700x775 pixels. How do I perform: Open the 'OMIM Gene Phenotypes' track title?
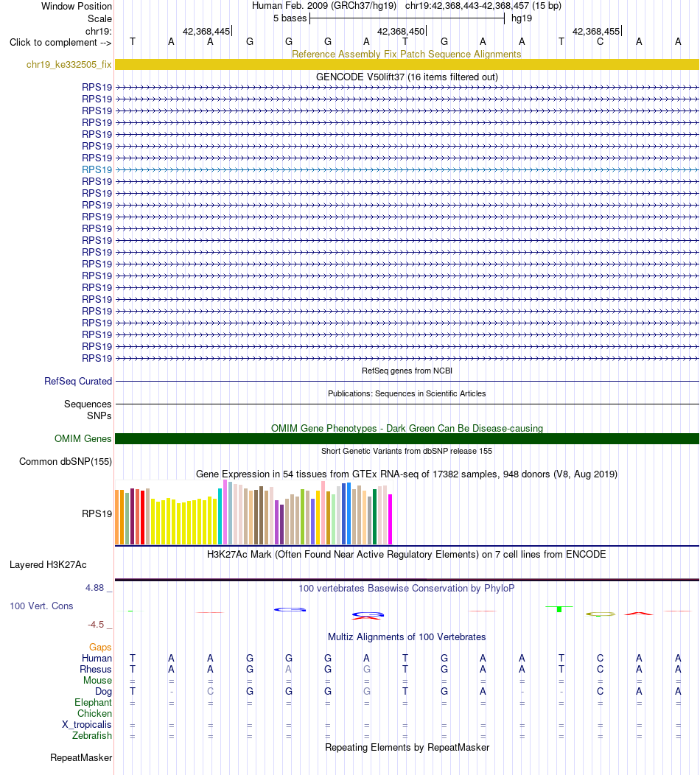[x=407, y=428]
